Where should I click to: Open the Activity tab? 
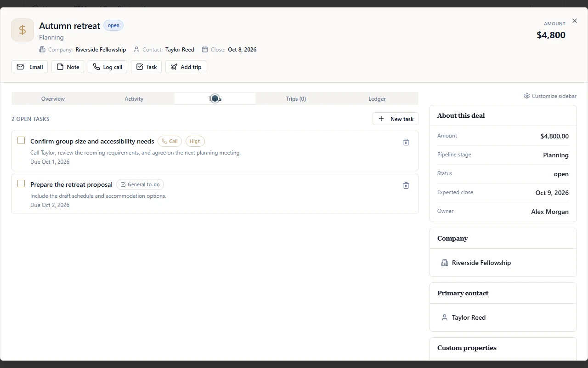[134, 98]
